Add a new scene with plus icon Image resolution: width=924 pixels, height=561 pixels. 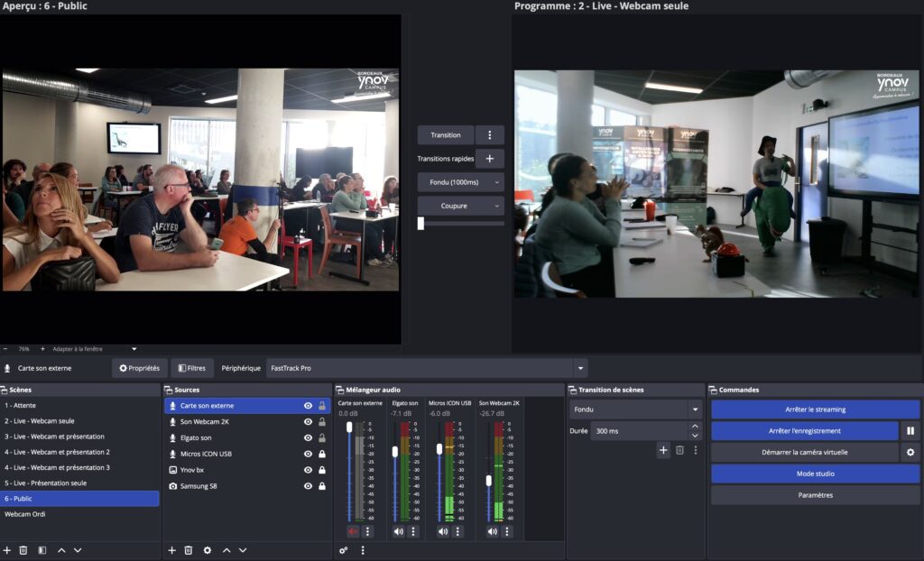tap(7, 550)
